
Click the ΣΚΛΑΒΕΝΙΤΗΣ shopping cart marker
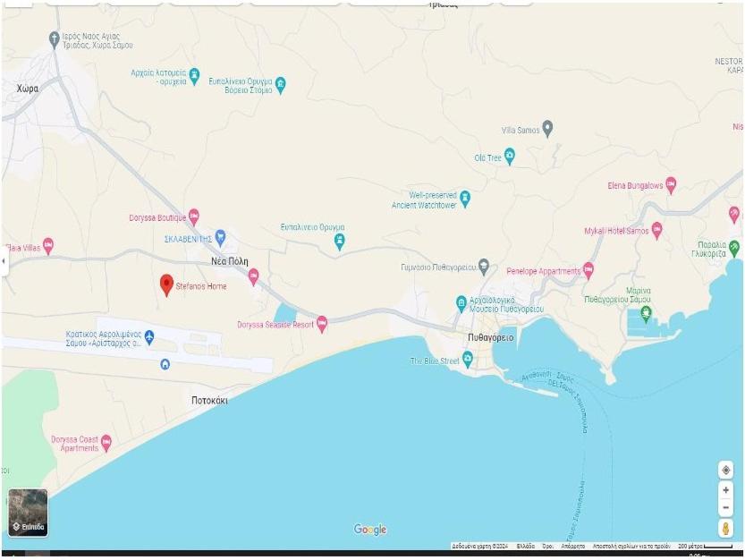pyautogui.click(x=220, y=238)
